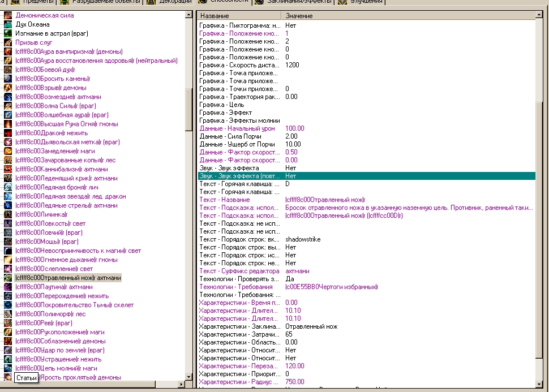
Task: Select the Цепь молний ability icon
Action: [x=8, y=368]
